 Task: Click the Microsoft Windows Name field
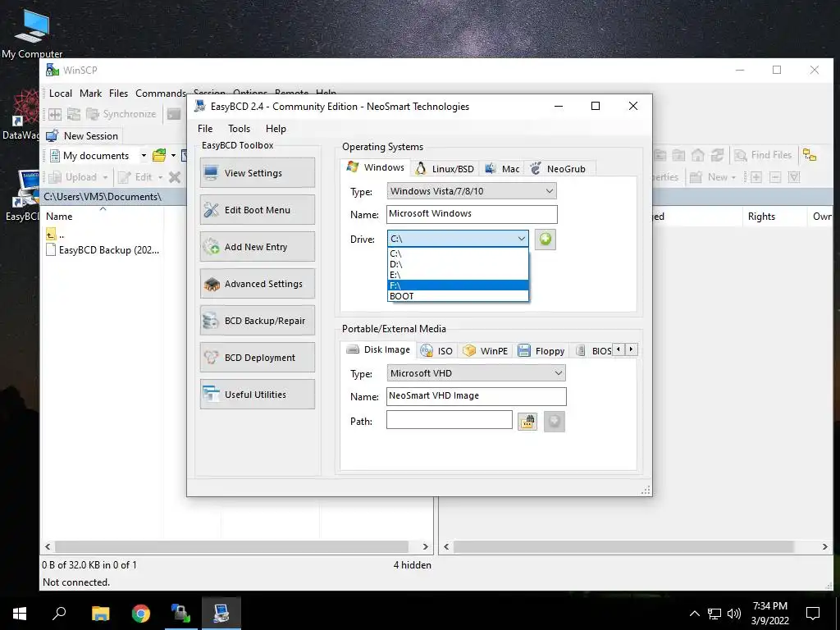[x=472, y=214]
